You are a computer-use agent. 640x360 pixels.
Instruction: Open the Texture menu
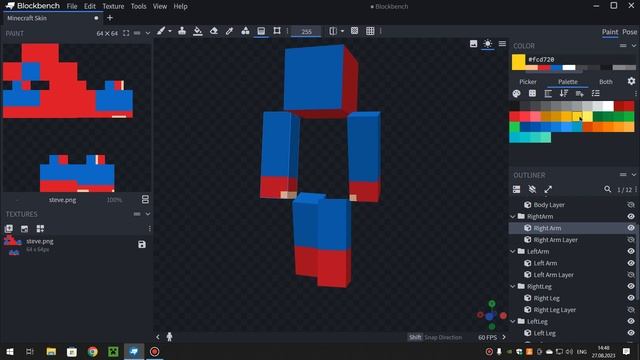point(113,7)
